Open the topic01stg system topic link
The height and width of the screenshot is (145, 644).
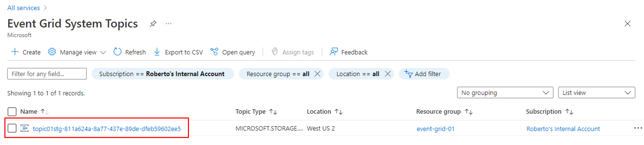click(x=107, y=128)
